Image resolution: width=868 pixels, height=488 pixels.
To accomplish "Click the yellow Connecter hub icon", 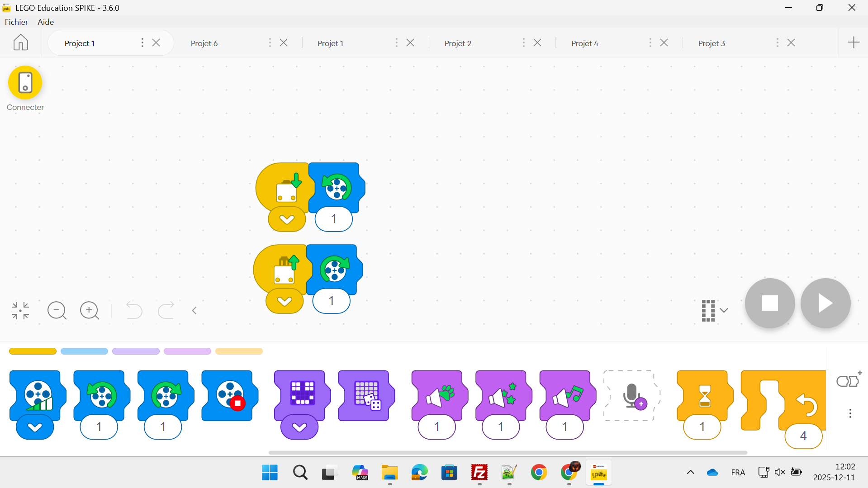I will 25,83.
